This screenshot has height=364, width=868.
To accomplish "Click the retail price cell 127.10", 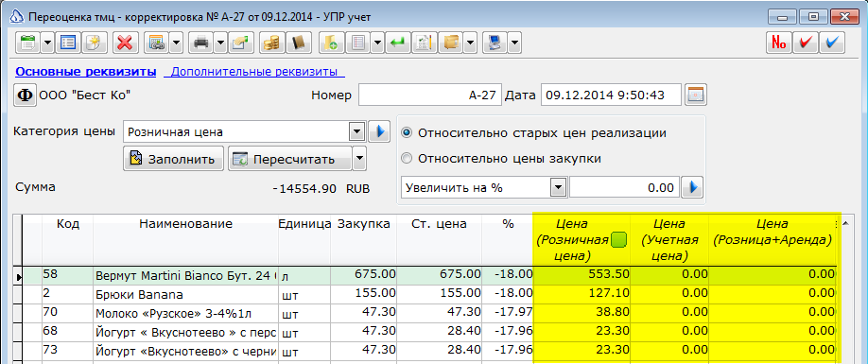I will point(581,294).
